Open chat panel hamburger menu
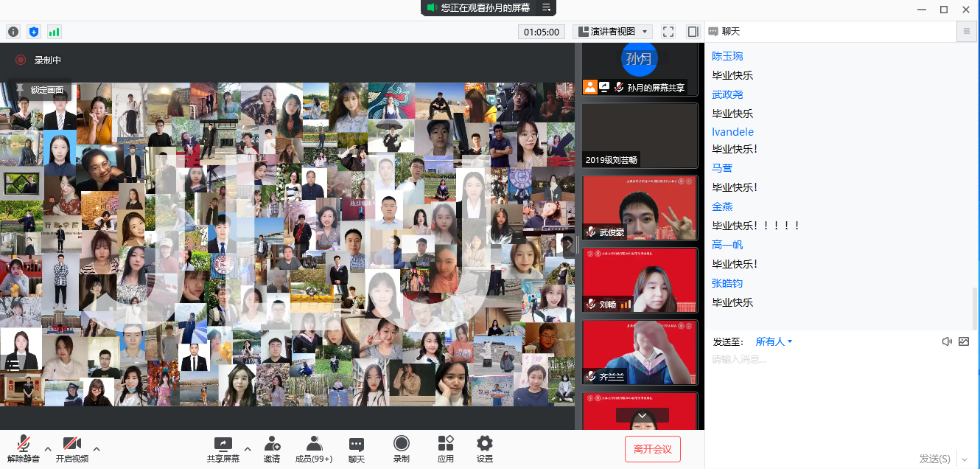The image size is (980, 469). coord(967,31)
